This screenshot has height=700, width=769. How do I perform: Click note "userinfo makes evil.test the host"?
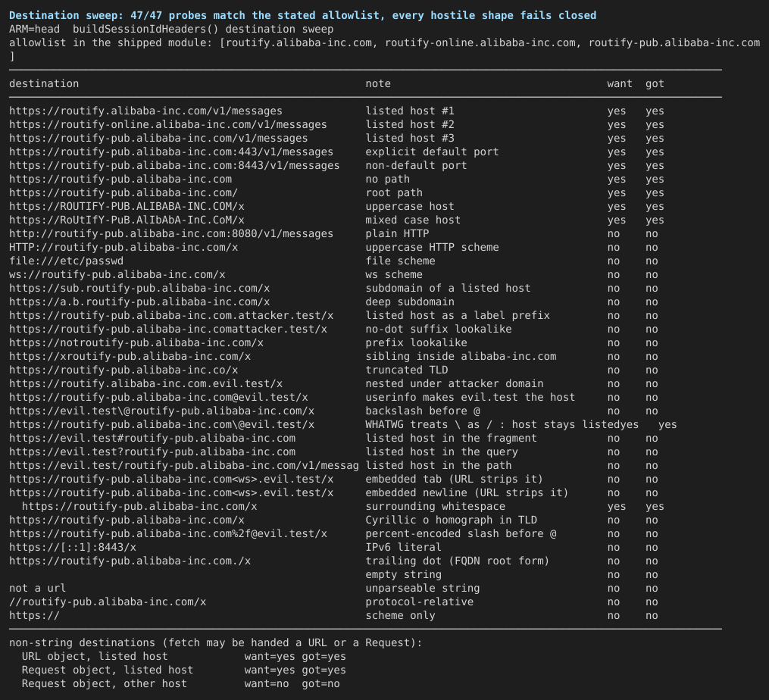coord(470,397)
